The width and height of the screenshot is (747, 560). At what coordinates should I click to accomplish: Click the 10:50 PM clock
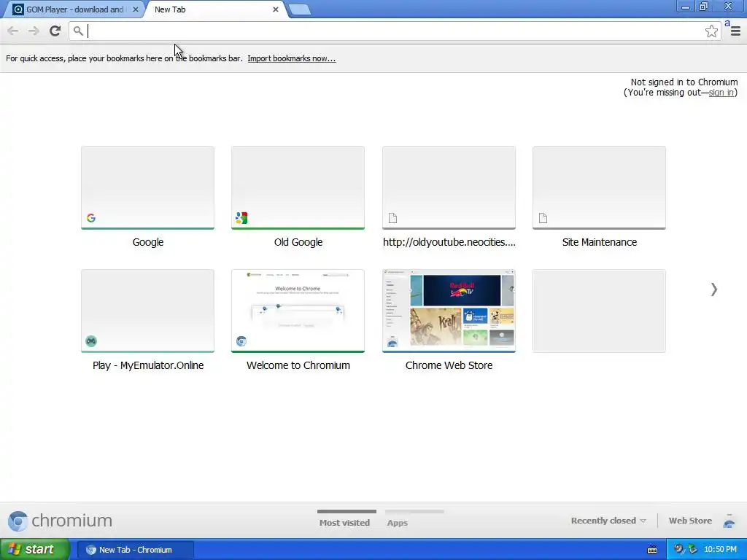coord(720,550)
